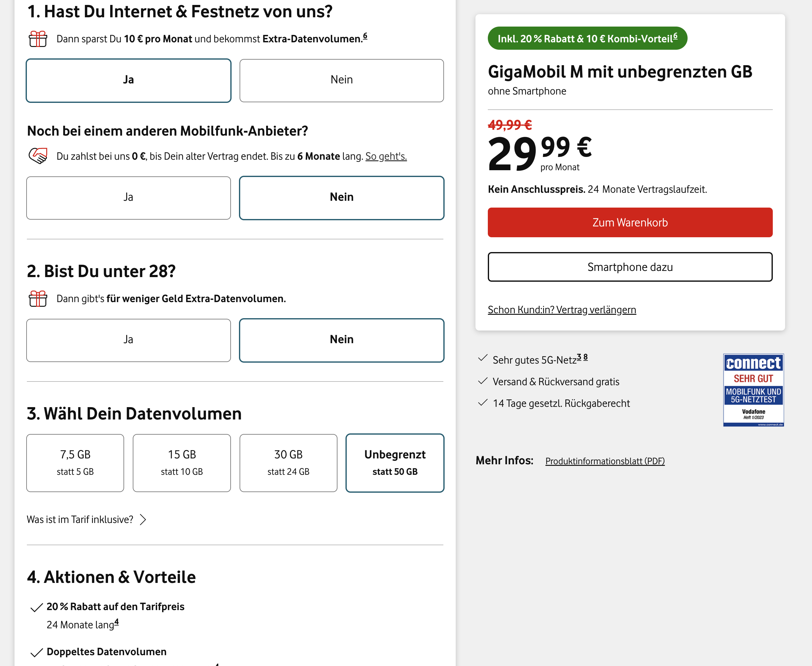Viewport: 812px width, 666px height.
Task: Pick the 7,5 GB data volume option
Action: click(x=75, y=463)
